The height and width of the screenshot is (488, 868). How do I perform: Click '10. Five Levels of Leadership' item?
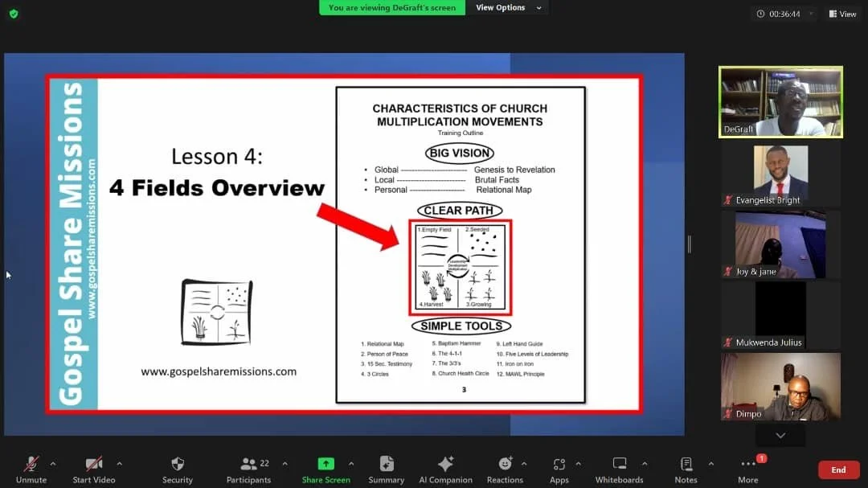pyautogui.click(x=533, y=354)
